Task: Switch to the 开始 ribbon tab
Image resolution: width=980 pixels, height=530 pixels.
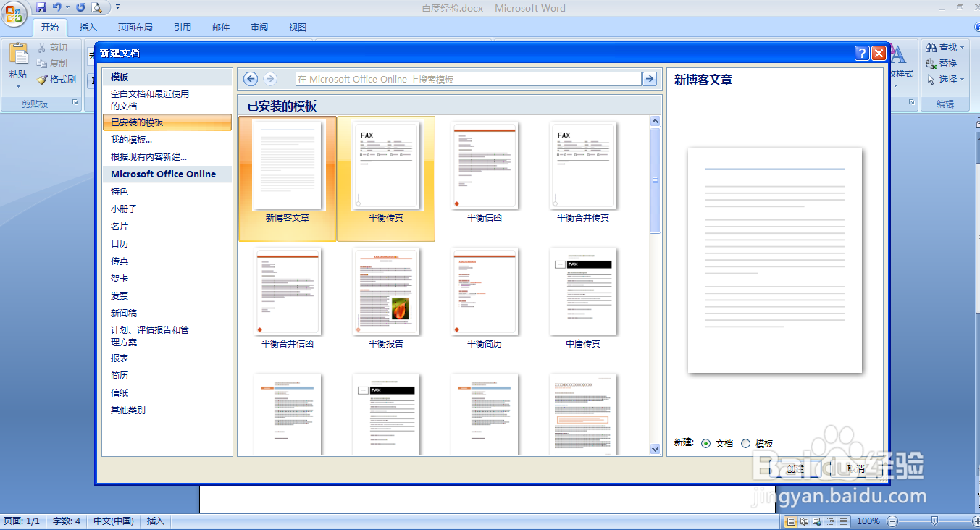Action: pyautogui.click(x=50, y=28)
